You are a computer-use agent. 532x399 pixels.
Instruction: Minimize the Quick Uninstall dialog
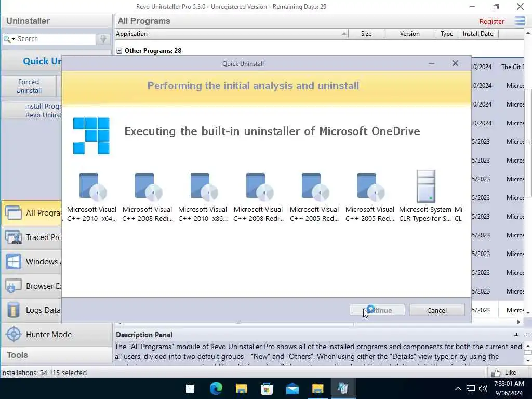(x=432, y=63)
